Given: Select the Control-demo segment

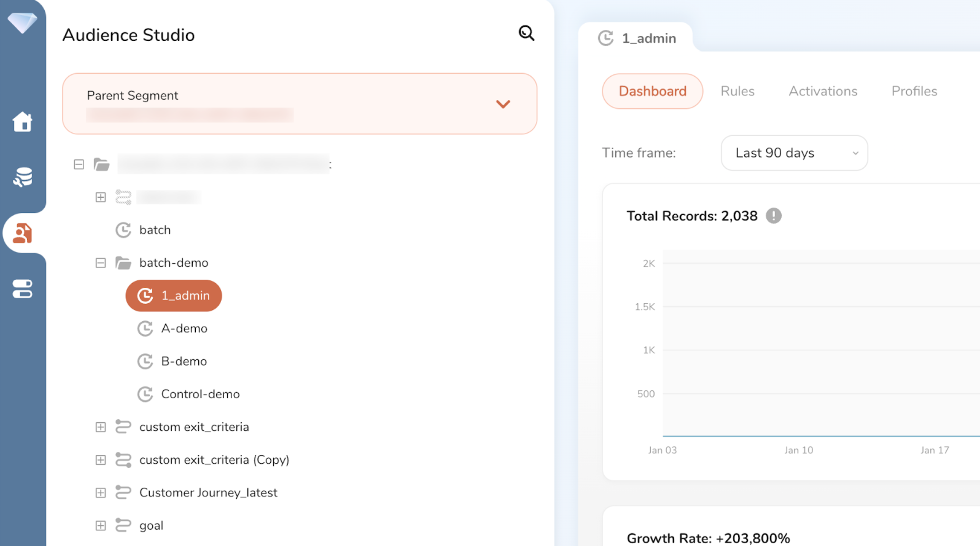Looking at the screenshot, I should [x=200, y=394].
